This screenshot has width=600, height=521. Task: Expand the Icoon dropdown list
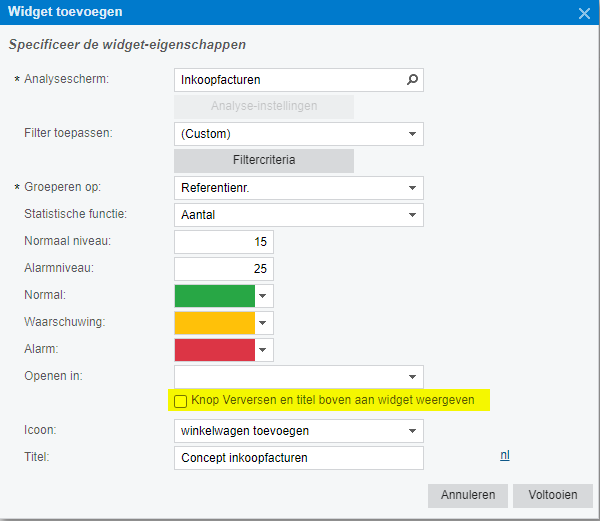point(411,431)
